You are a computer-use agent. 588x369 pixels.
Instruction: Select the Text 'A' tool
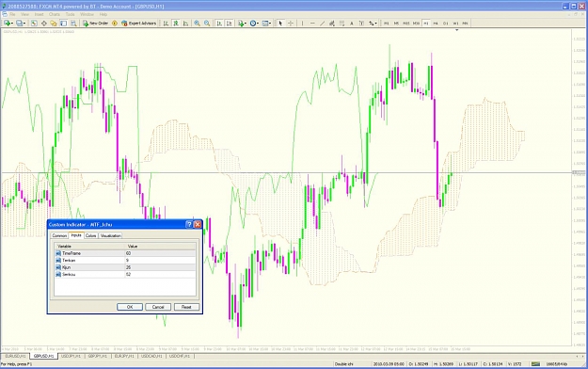352,24
